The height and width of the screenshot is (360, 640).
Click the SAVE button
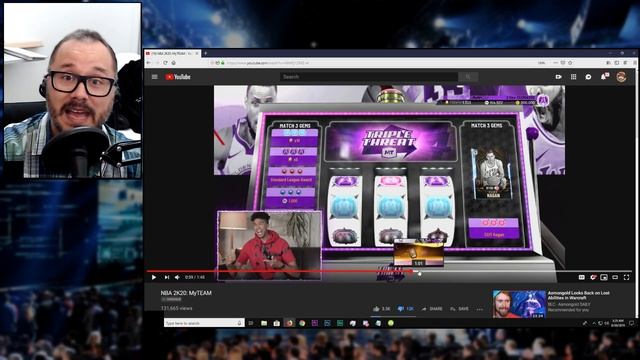[460, 309]
